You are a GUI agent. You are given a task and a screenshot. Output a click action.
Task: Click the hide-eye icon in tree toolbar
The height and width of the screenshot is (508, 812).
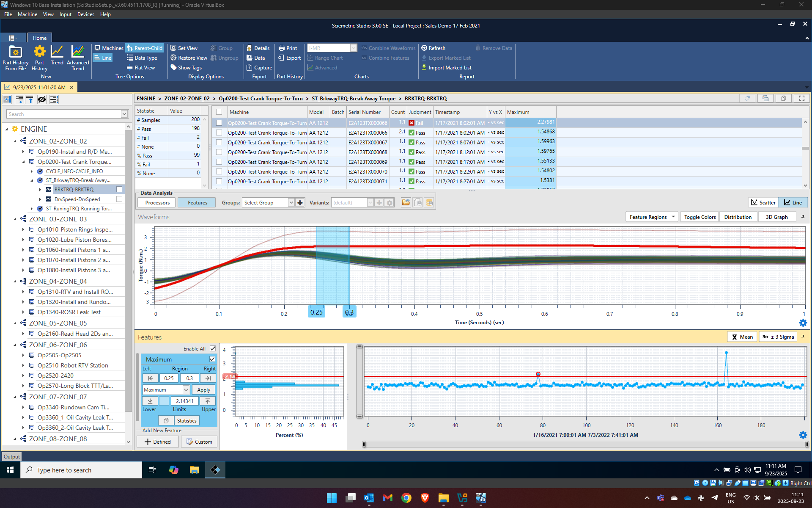41,99
